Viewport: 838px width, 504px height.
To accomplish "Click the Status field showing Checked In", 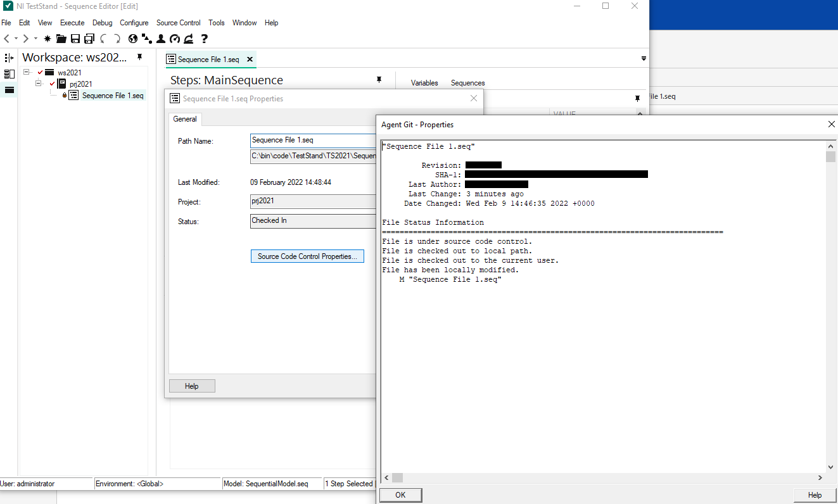I will click(x=314, y=221).
